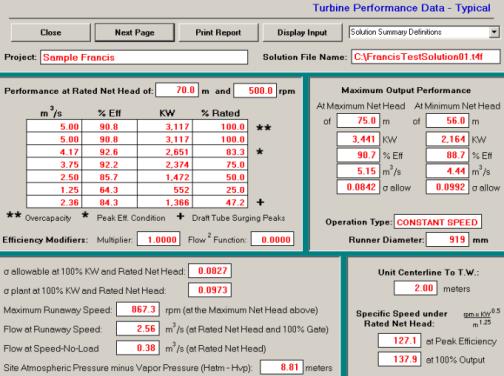Viewport: 504px width, 376px height.
Task: Click the efficiency cell 85.7
Action: pos(109,177)
